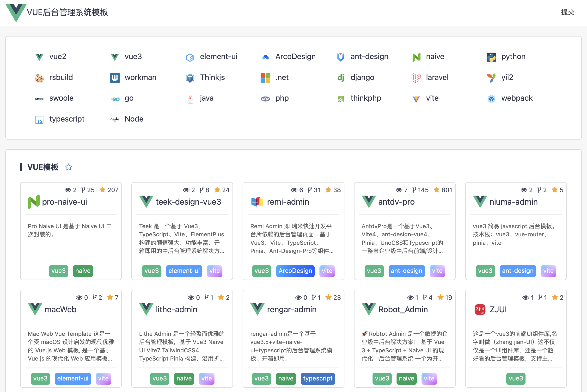Click ArcoDesign tag on remi-admin card

point(295,271)
